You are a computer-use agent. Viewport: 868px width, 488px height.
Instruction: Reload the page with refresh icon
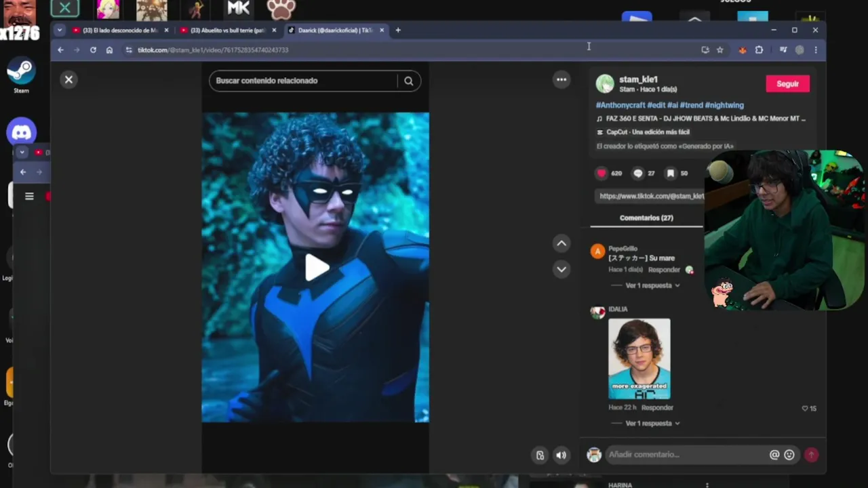tap(93, 49)
